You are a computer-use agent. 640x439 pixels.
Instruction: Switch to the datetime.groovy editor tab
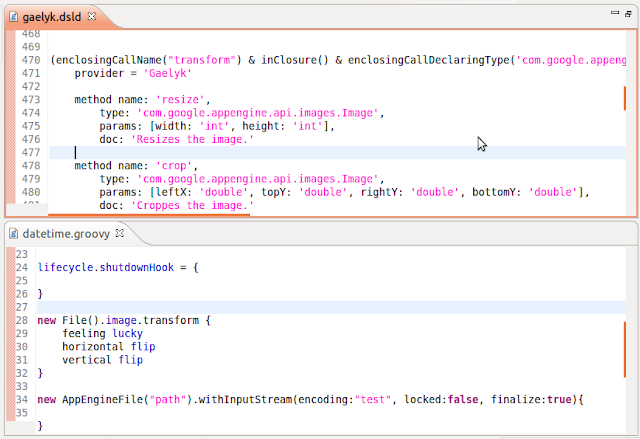[x=66, y=234]
